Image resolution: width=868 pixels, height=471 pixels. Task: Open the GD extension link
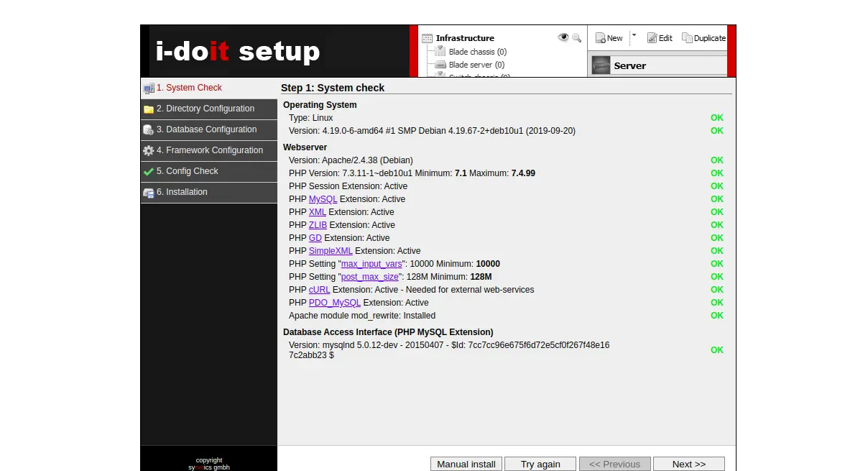coord(315,238)
